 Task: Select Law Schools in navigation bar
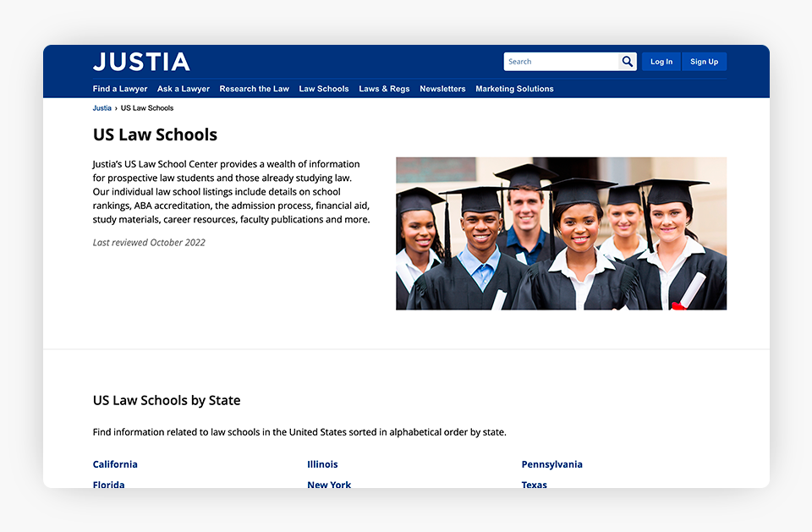point(324,89)
